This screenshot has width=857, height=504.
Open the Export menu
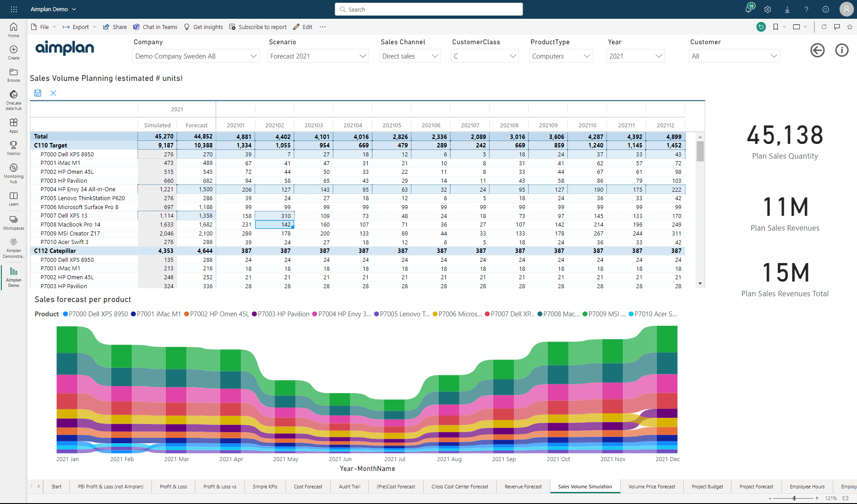click(x=80, y=27)
